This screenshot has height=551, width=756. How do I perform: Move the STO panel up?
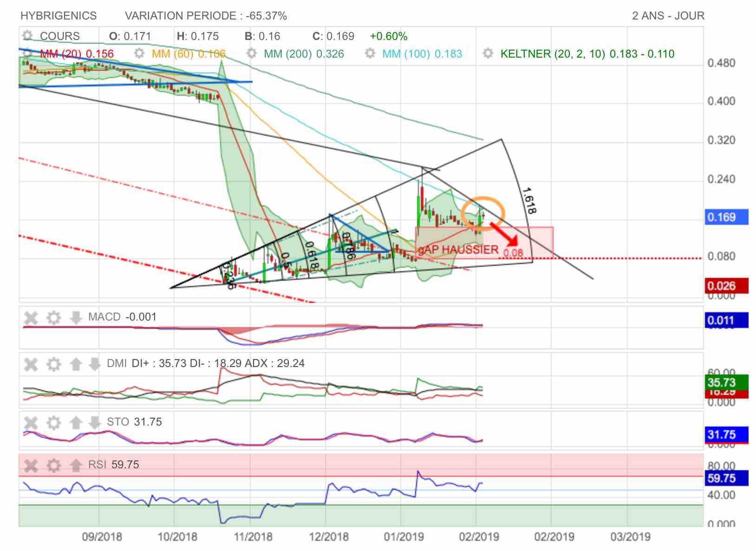76,423
